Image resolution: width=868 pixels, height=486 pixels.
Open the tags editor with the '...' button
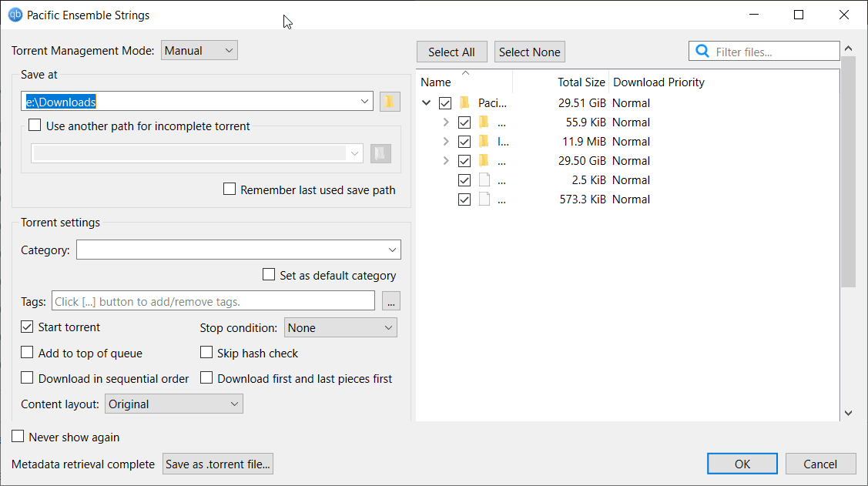(390, 301)
